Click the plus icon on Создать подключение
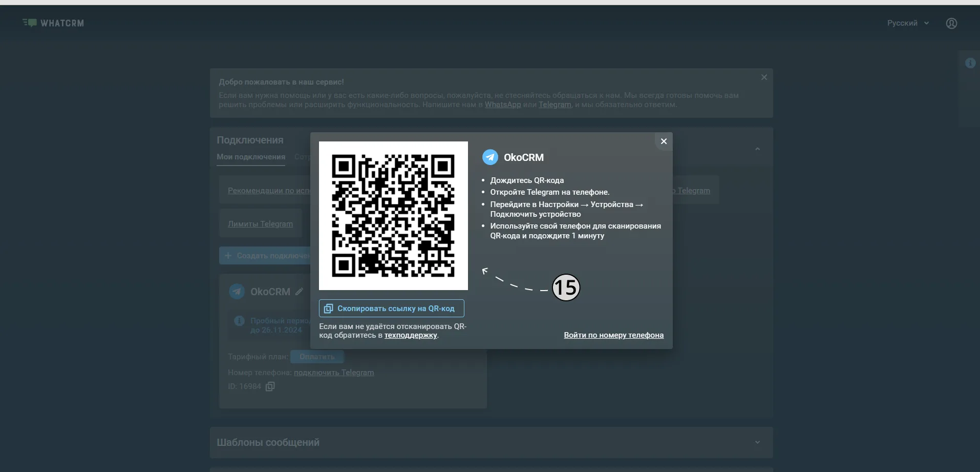The height and width of the screenshot is (472, 980). coord(228,256)
